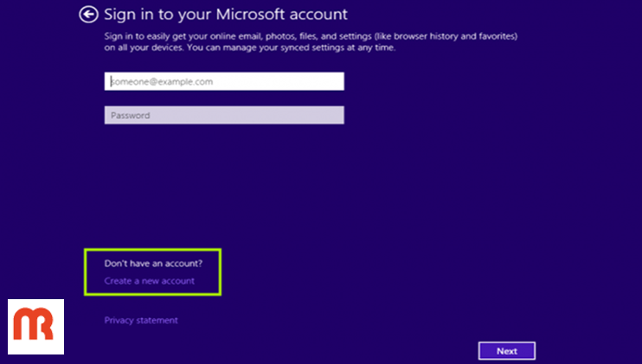The width and height of the screenshot is (642, 364).
Task: Continue with the Next button
Action: (506, 351)
